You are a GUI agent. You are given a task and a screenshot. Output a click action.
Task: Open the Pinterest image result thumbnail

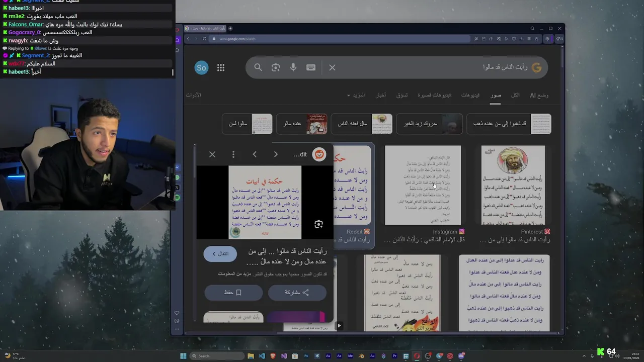coord(513,185)
